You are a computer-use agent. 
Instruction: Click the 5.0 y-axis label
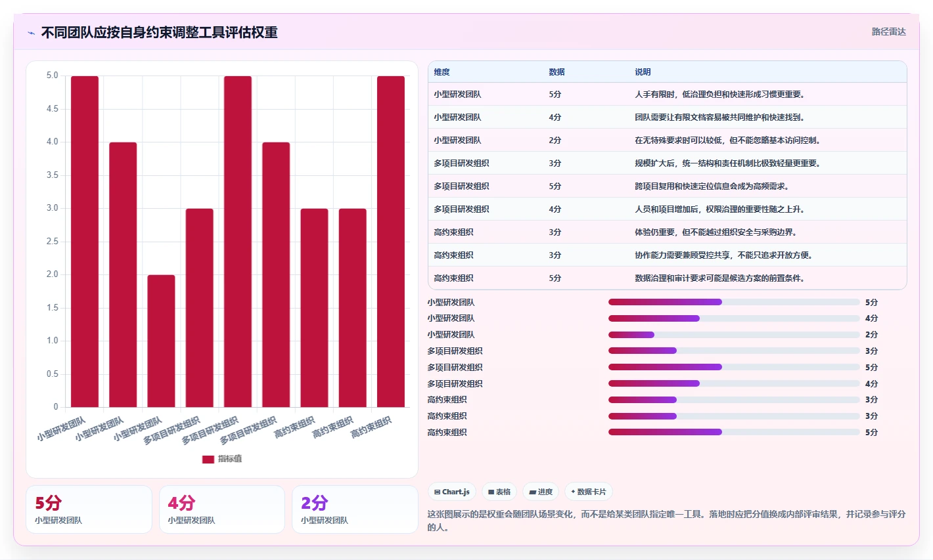pos(52,75)
